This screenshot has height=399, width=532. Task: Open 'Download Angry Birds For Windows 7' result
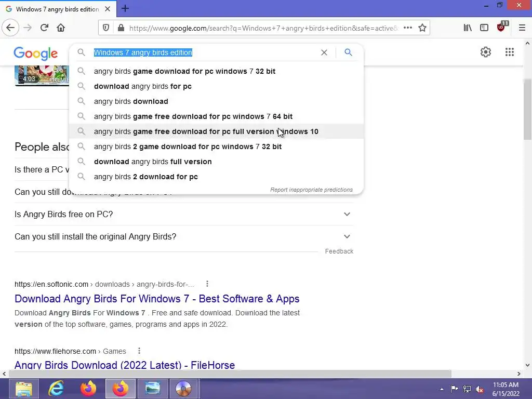(157, 299)
